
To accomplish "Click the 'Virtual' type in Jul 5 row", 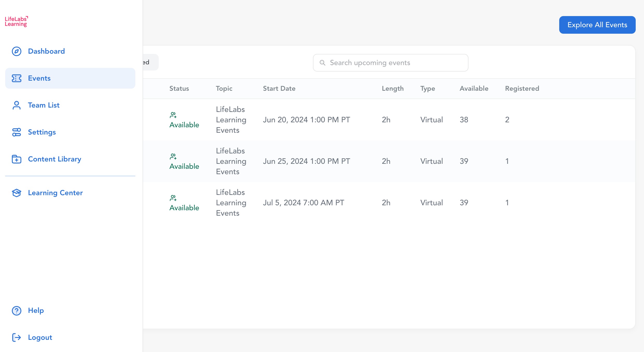I will pos(432,203).
